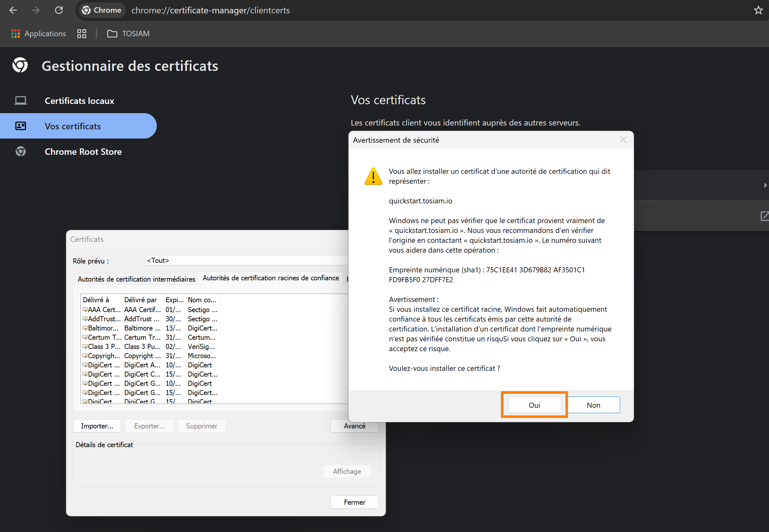Screen dimensions: 769x532
Task: Select the AddTrust... certificate row
Action: click(150, 319)
